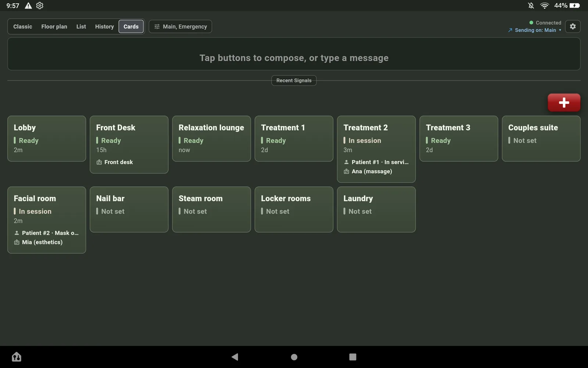
Task: Open recent apps via the square button
Action: [353, 357]
